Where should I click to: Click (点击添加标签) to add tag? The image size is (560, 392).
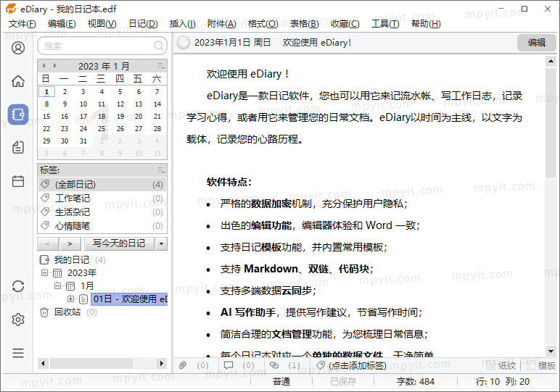click(x=358, y=366)
